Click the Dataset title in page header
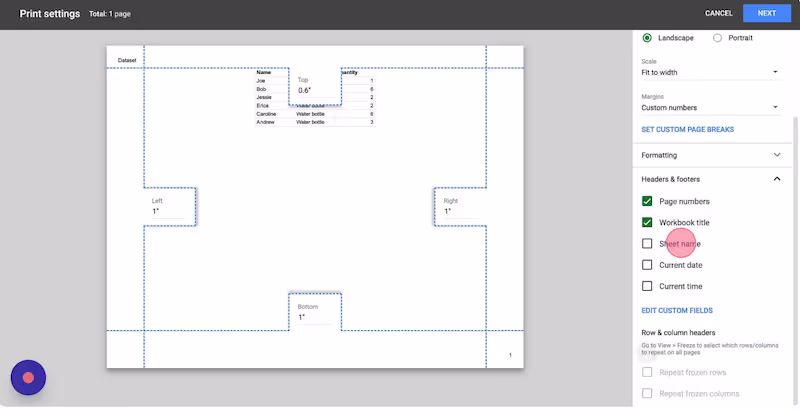The image size is (800, 409). [x=127, y=60]
